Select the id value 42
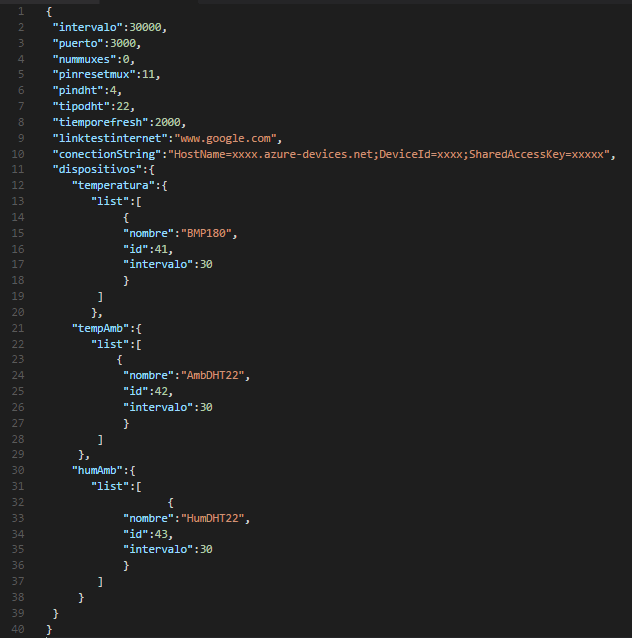The height and width of the screenshot is (638, 632). (161, 391)
